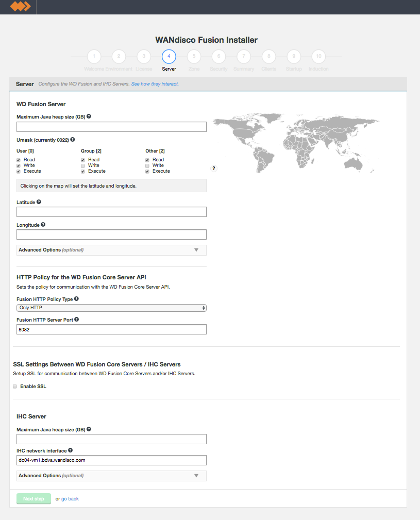Uncheck User Execute permission
This screenshot has width=420, height=520.
(x=19, y=172)
